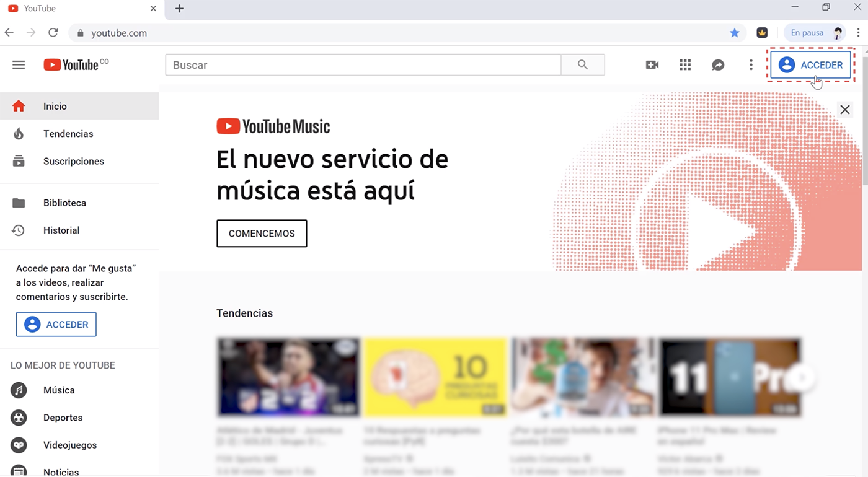Open Música category in sidebar
Screen dimensions: 868x477
click(x=79, y=390)
